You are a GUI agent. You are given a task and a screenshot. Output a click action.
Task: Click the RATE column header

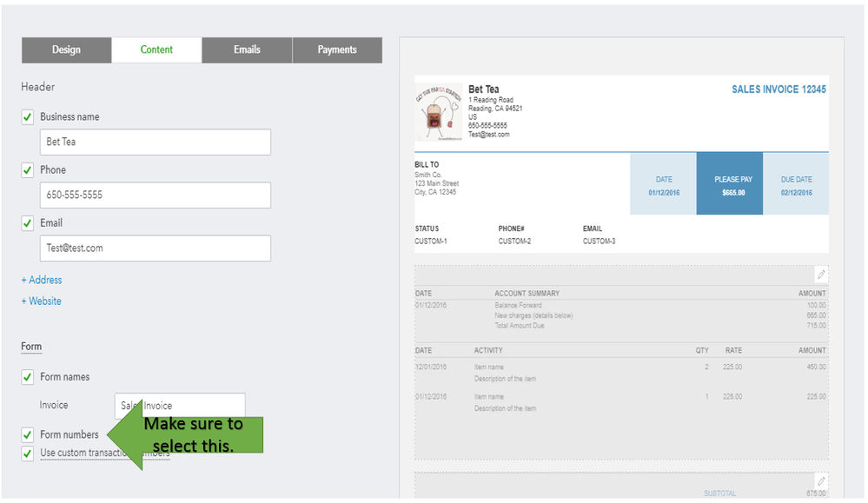(x=733, y=350)
